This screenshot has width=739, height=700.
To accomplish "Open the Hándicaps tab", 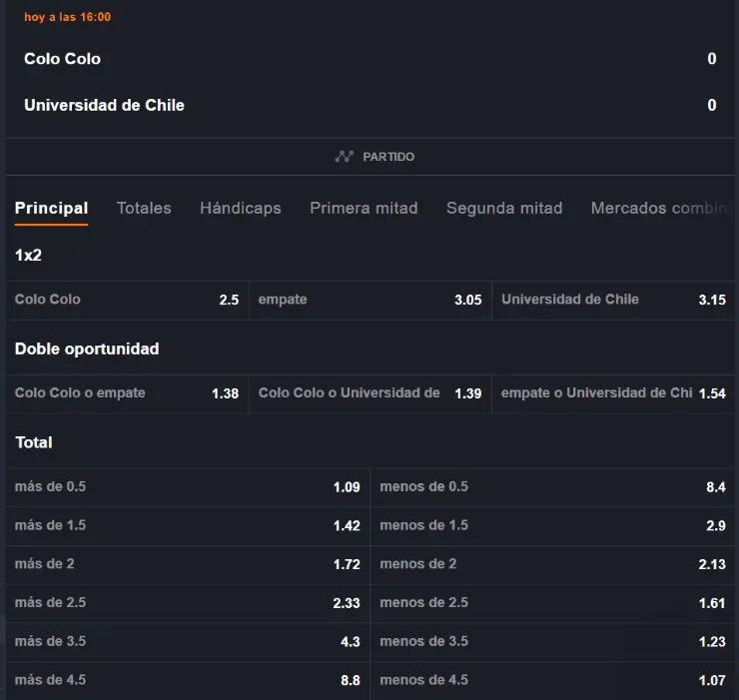I will pos(240,209).
